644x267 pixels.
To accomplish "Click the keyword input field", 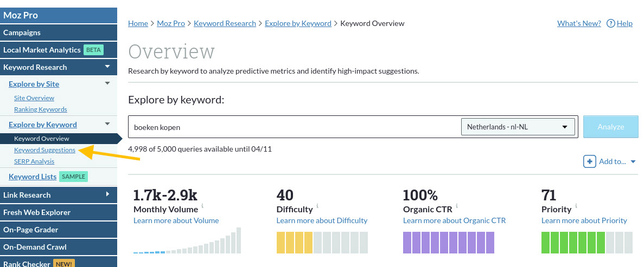I will click(x=293, y=127).
